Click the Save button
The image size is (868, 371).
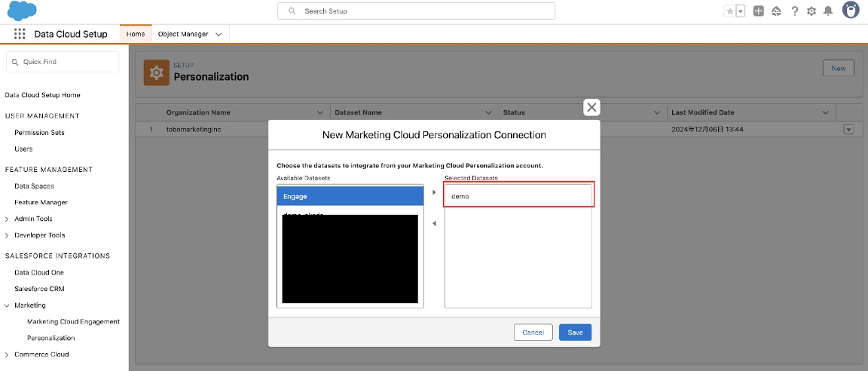pyautogui.click(x=575, y=333)
